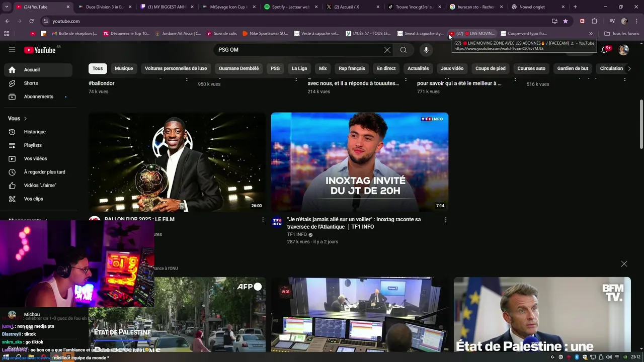Open options for the Inoxtag TF1 INFO video

(445, 220)
